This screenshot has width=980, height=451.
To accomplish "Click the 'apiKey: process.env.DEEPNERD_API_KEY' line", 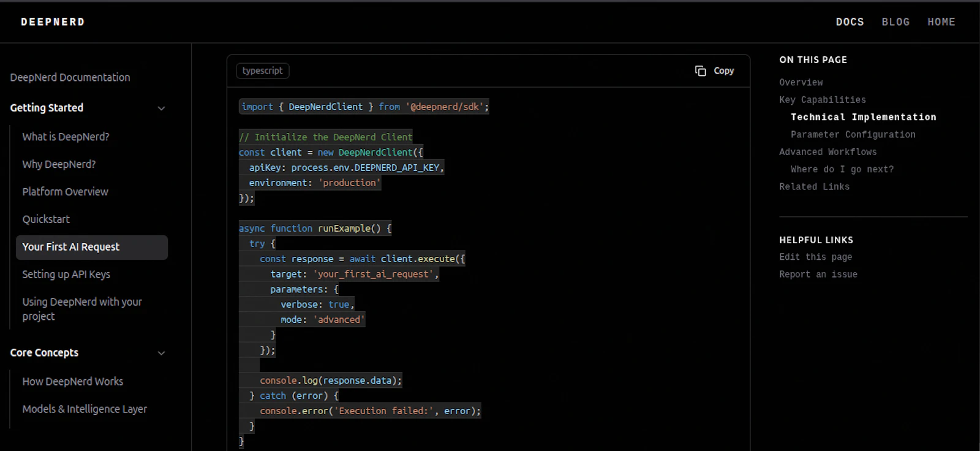I will [x=347, y=168].
